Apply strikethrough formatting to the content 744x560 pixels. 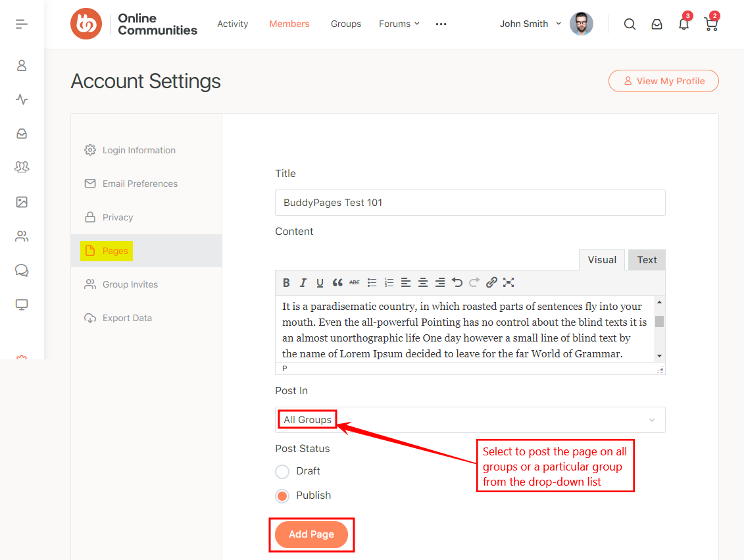coord(355,282)
